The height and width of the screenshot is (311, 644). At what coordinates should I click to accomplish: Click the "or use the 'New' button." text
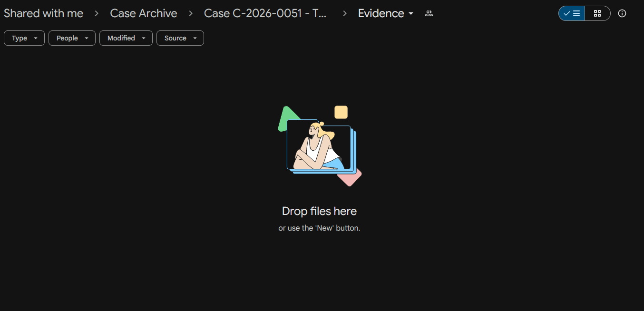pos(320,228)
